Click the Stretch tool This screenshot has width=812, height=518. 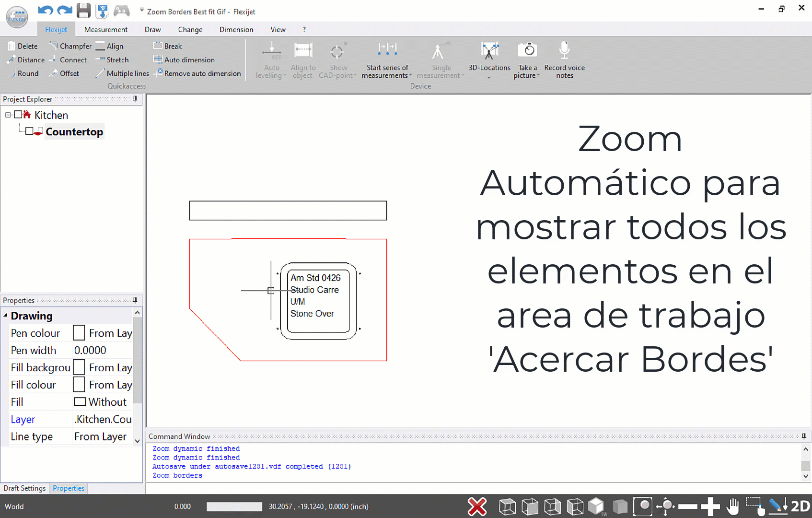112,59
